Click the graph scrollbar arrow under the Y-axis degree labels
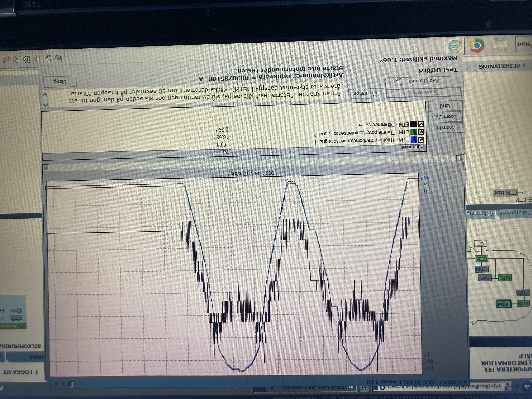Screen dimensions: 532x399 [x=460, y=158]
